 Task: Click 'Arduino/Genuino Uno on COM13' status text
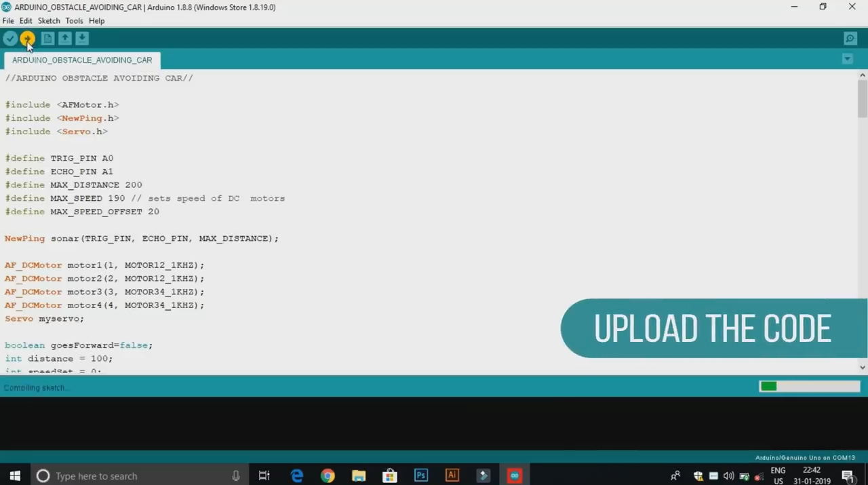pos(805,458)
